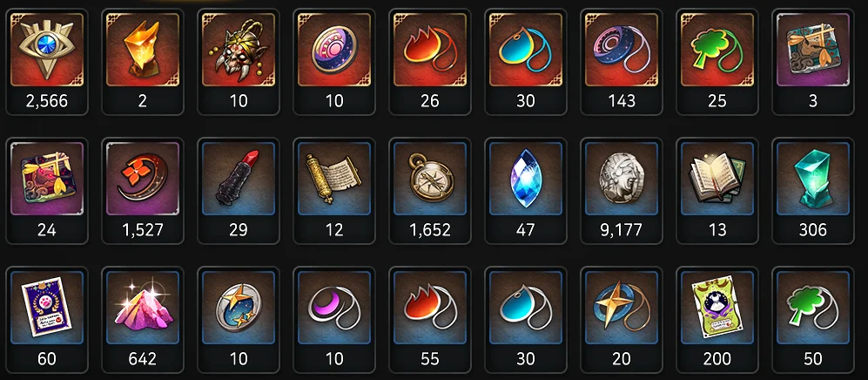Open the glowing book item with 13

[717, 191]
